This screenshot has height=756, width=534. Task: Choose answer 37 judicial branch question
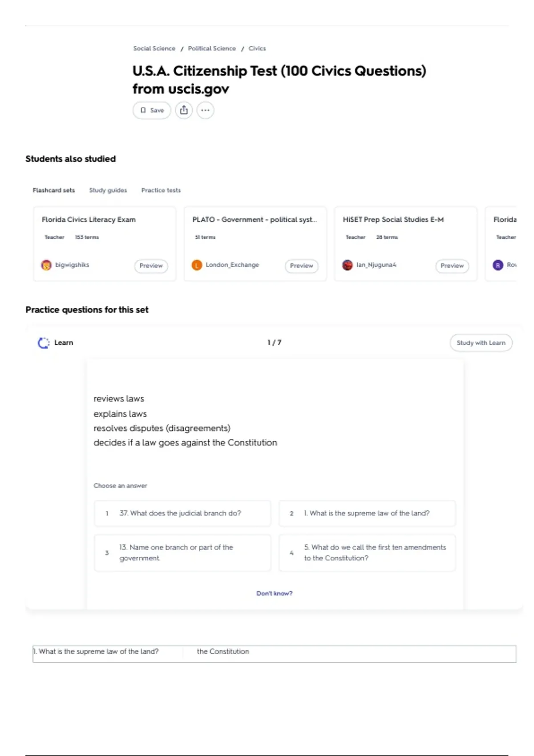pyautogui.click(x=182, y=513)
